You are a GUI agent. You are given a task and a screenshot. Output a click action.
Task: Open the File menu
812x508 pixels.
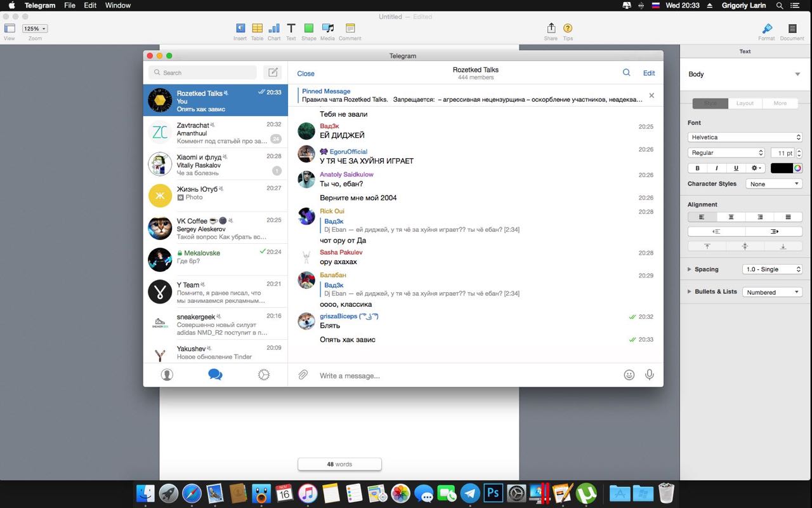tap(70, 5)
